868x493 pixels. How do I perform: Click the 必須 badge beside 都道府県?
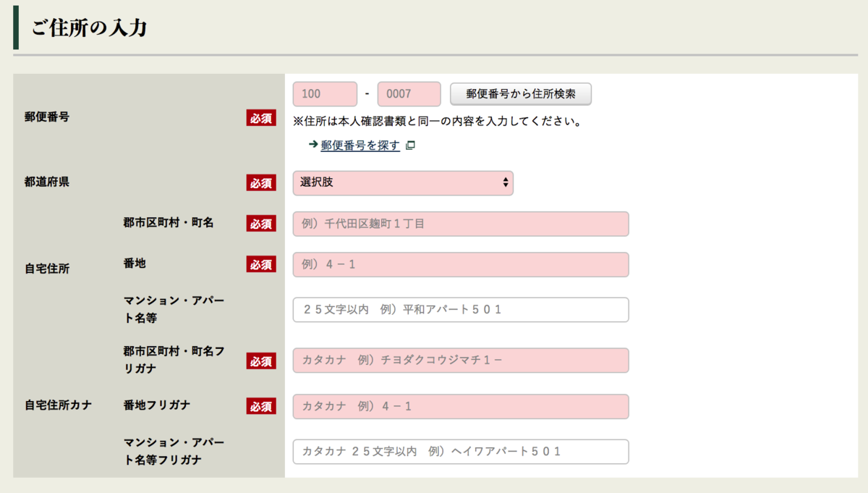tap(261, 183)
